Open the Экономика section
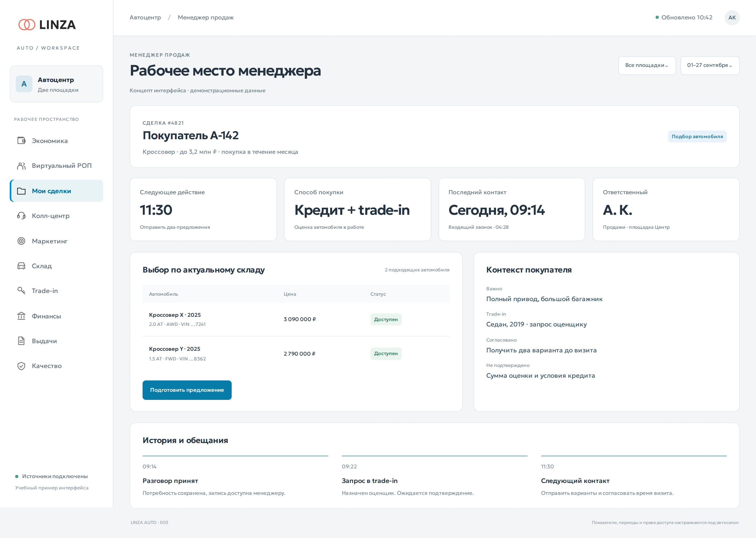 (56, 141)
